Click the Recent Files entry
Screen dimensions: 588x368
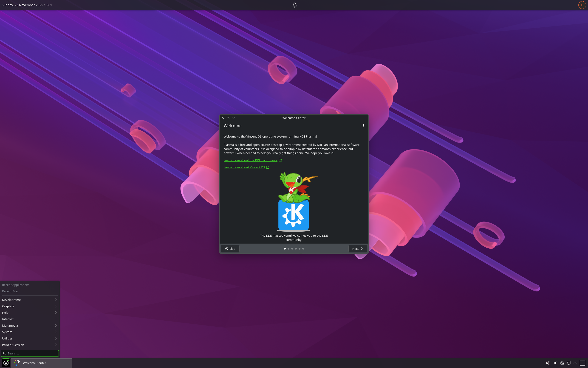[x=30, y=291]
